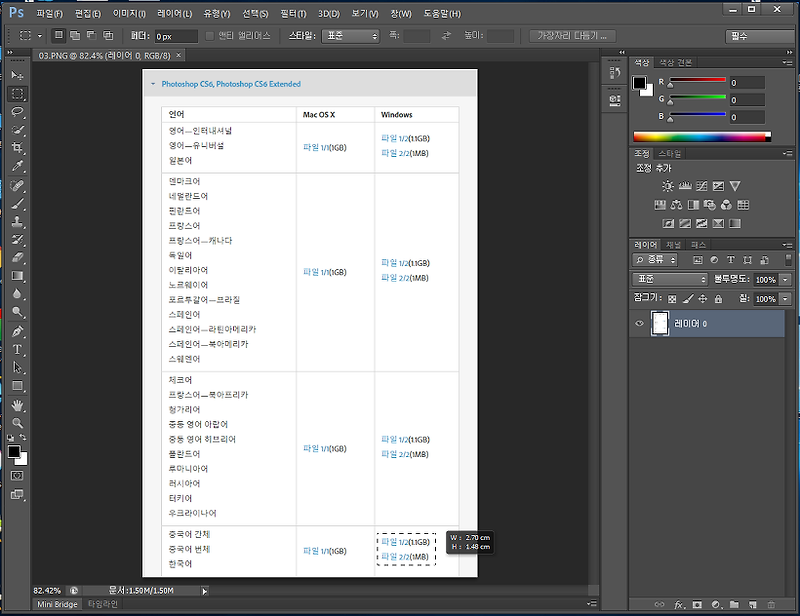800x616 pixels.
Task: Select the Crop tool
Action: click(x=17, y=148)
